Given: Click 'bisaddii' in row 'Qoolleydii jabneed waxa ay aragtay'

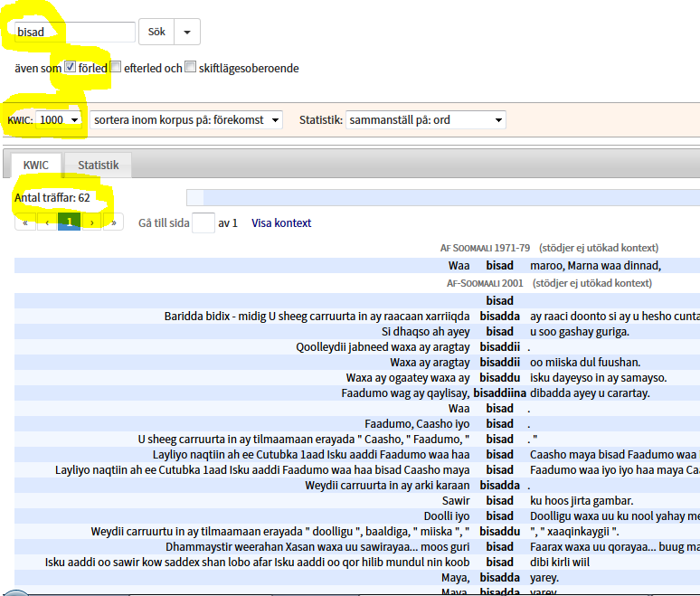Looking at the screenshot, I should [x=499, y=347].
